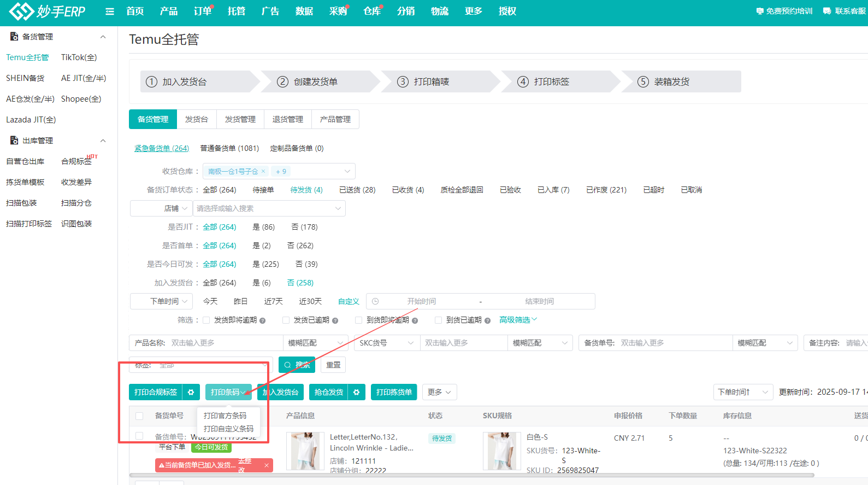Click the hamburger menu collapse icon
Viewport: 868px width, 485px height.
click(110, 11)
